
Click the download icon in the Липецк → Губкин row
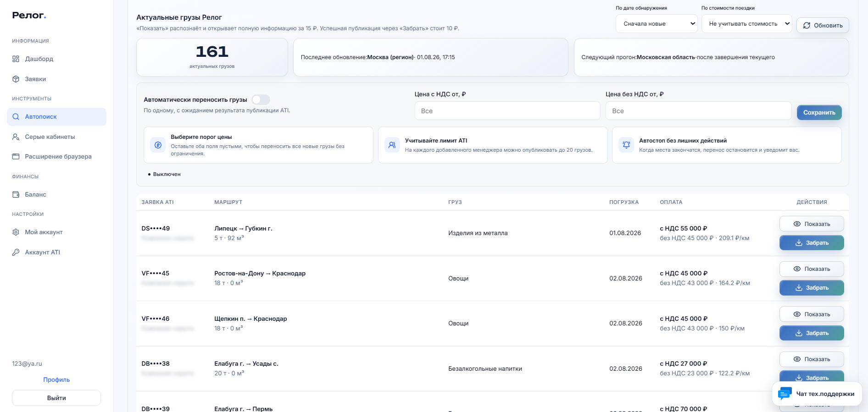pos(799,243)
